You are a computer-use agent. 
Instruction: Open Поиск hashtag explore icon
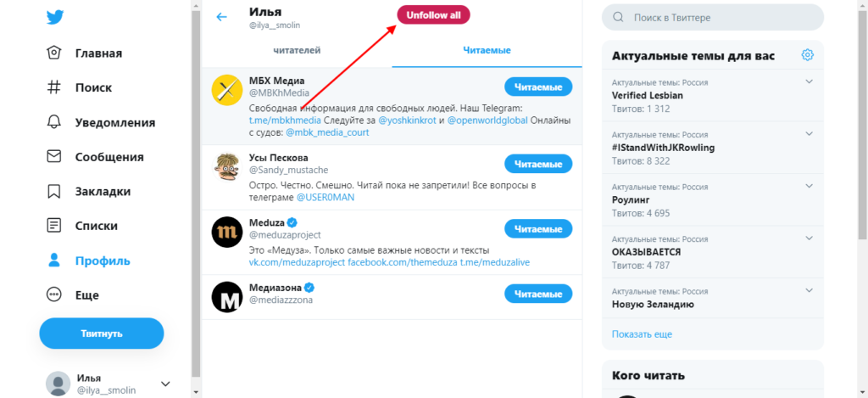[54, 87]
